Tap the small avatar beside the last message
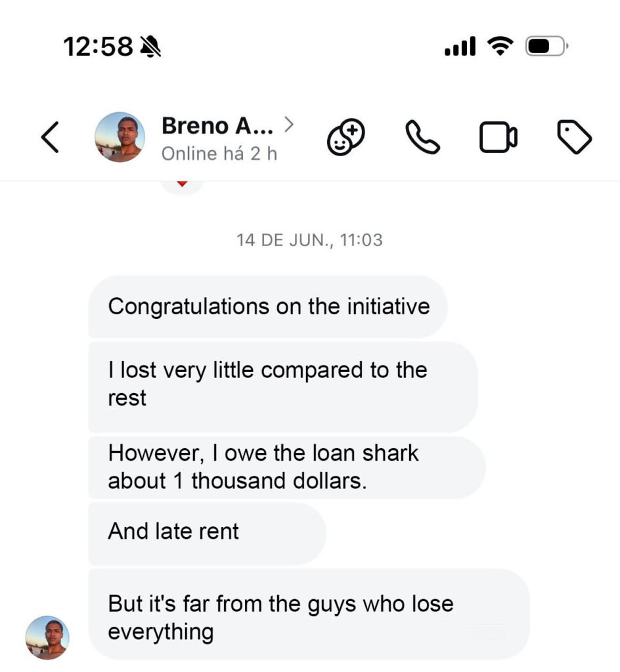Viewport: 620px width, 672px height. point(47,637)
